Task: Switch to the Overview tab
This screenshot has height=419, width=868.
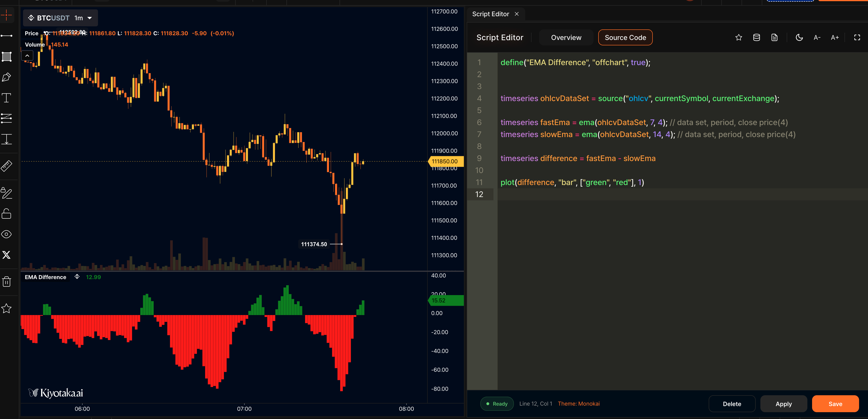Action: (x=566, y=37)
